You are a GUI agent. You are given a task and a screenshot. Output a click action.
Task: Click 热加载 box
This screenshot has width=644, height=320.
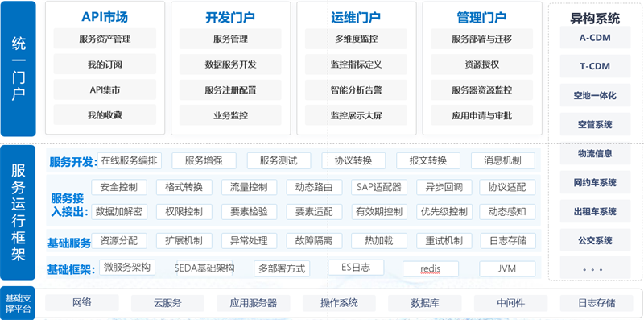click(x=379, y=241)
